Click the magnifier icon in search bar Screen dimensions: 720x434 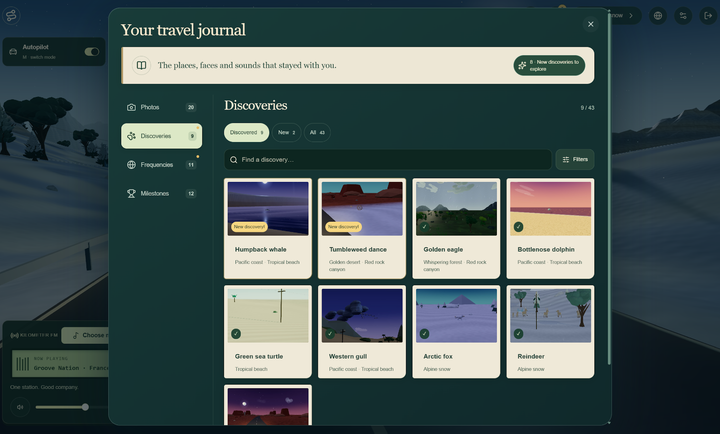[x=234, y=160]
